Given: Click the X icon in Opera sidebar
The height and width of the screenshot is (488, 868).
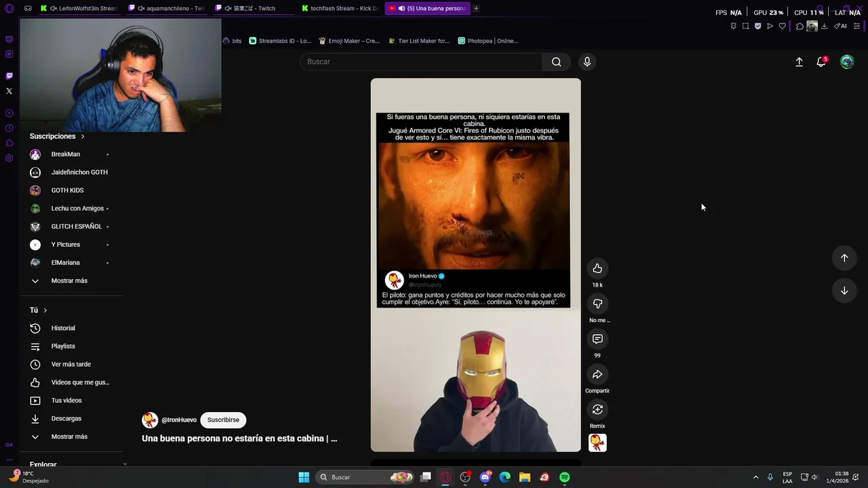Looking at the screenshot, I should 9,91.
